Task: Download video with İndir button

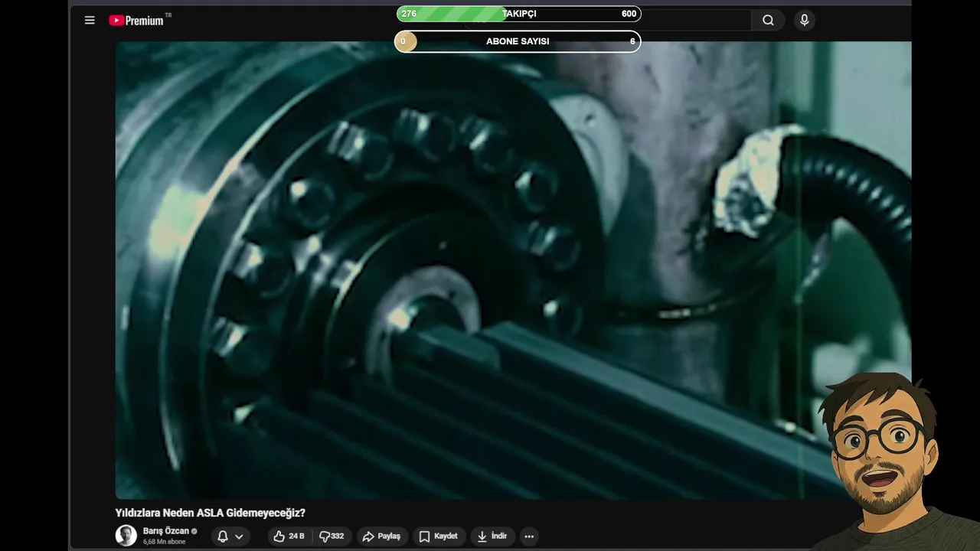Action: tap(492, 536)
